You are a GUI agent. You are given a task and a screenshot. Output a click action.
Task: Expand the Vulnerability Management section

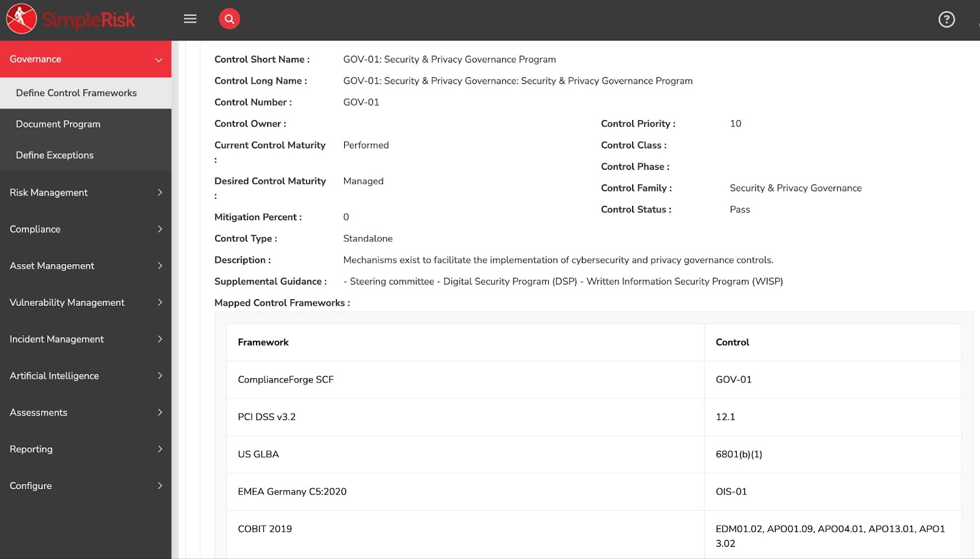(86, 302)
